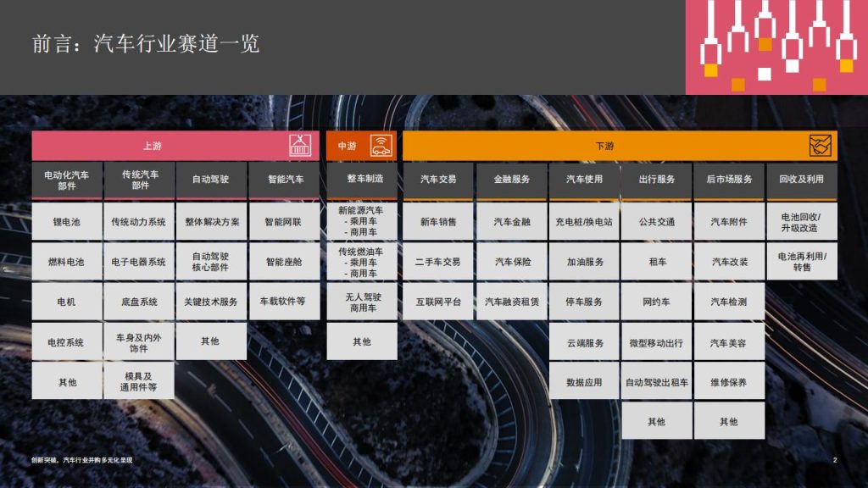
Task: Click the 整车制造 column header
Action: [362, 180]
